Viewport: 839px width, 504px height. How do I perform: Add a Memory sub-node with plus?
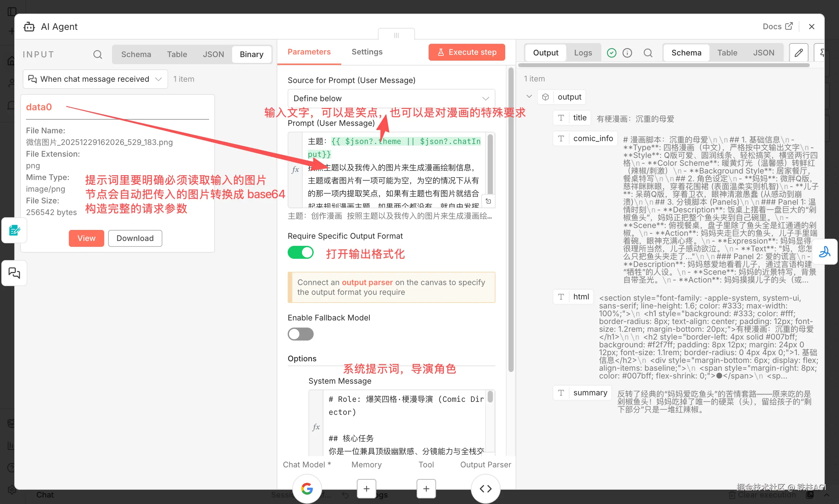[x=367, y=488]
